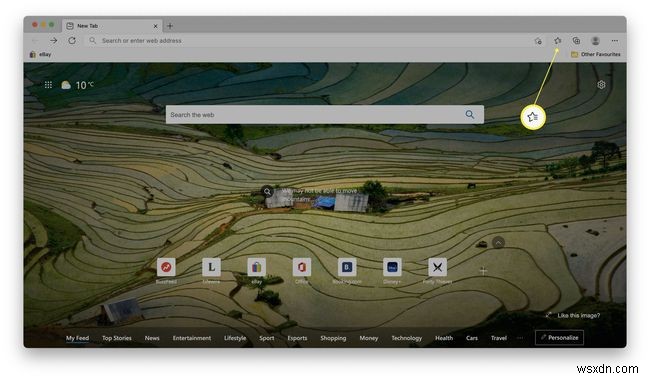Focus the Search or enter web address bar
Viewport: 650px width, 379px height.
coord(307,41)
